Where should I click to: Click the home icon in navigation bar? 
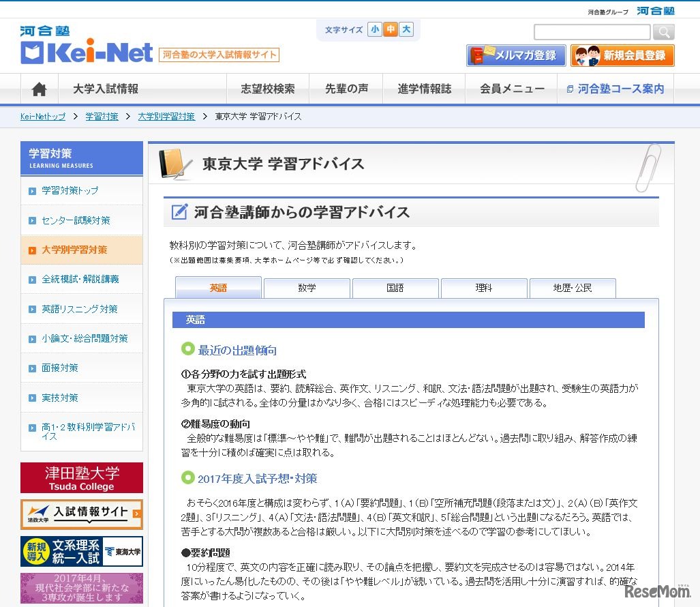click(x=40, y=89)
